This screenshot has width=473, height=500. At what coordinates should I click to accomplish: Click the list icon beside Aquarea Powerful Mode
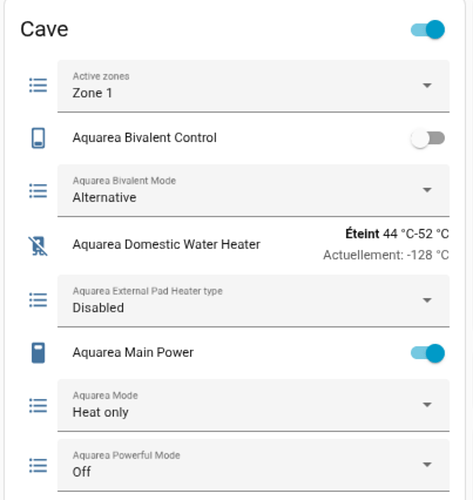tap(38, 465)
